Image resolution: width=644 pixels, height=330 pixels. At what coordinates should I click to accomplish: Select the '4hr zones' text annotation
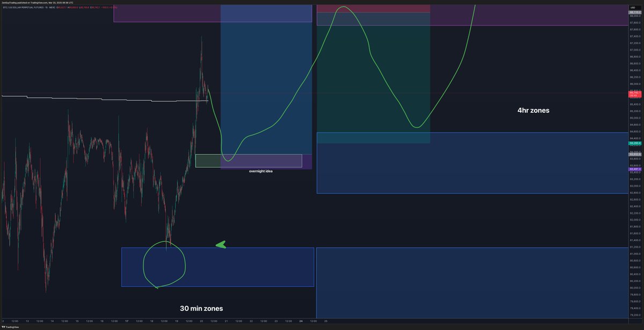[x=533, y=110]
